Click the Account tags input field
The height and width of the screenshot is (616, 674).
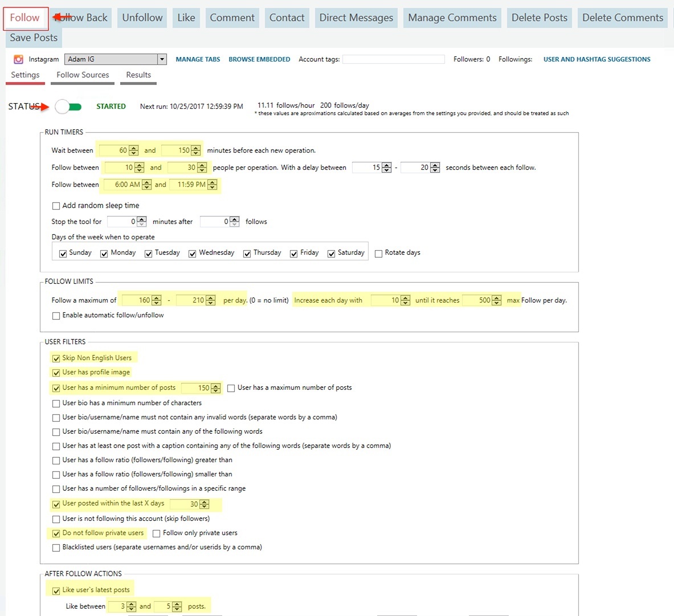click(x=393, y=59)
